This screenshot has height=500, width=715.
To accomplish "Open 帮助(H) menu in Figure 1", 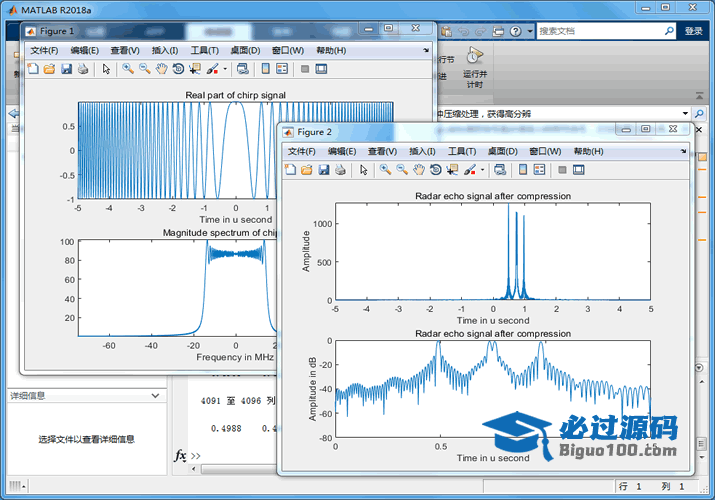I will (331, 51).
